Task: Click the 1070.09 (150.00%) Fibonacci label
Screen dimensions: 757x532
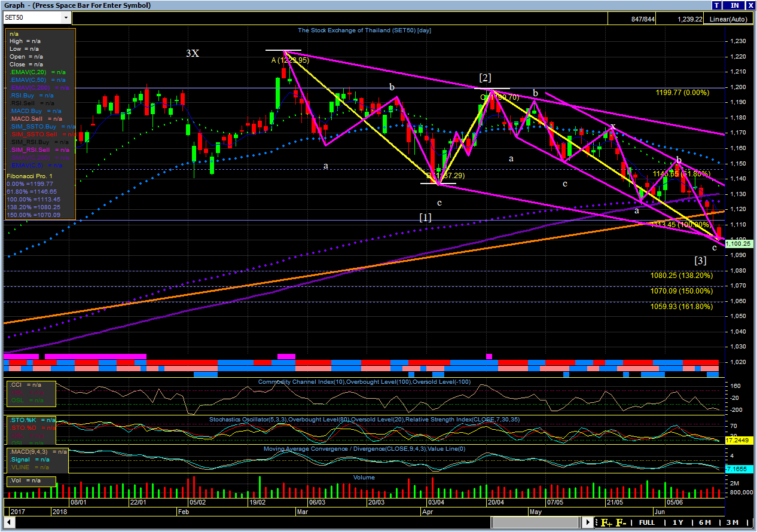Action: click(682, 291)
